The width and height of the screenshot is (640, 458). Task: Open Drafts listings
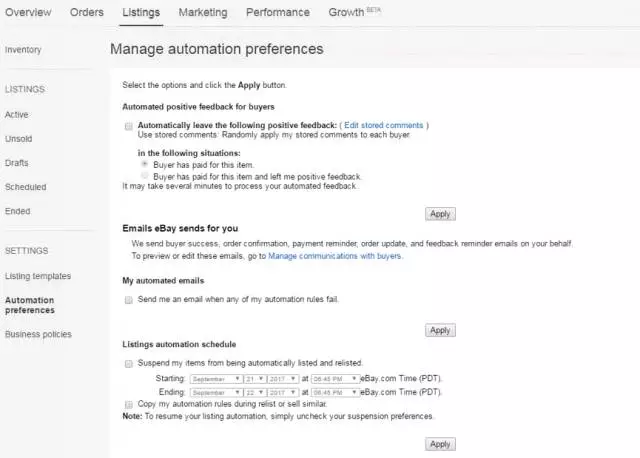point(17,163)
